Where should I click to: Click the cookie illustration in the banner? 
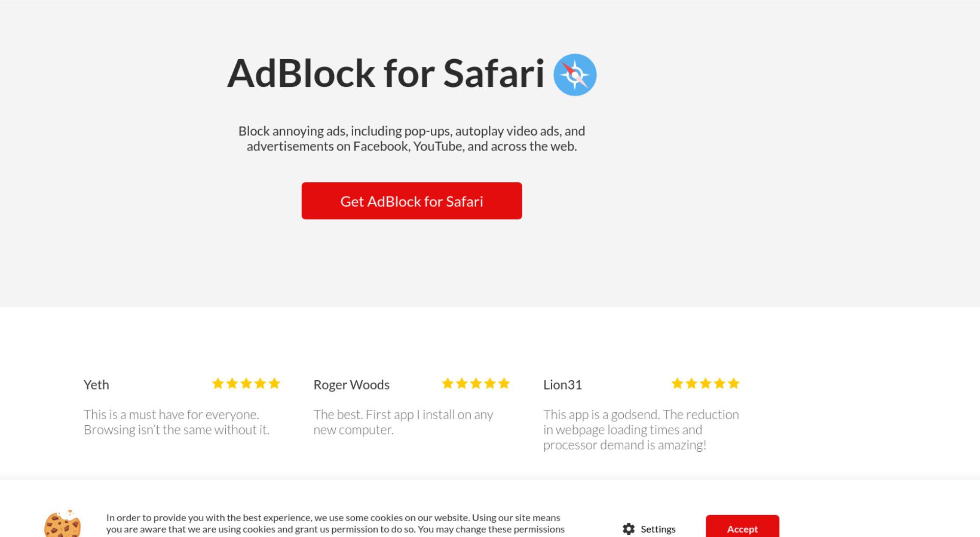(x=62, y=523)
